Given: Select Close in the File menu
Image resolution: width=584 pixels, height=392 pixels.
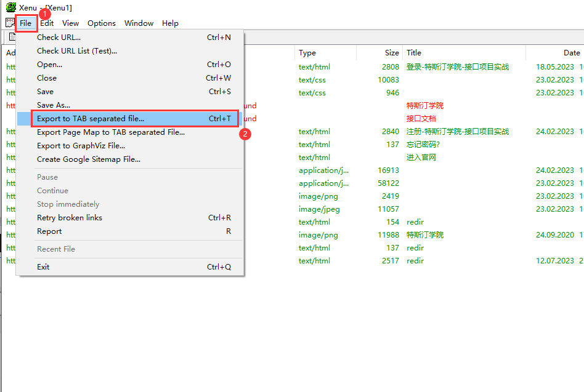Looking at the screenshot, I should [129, 78].
